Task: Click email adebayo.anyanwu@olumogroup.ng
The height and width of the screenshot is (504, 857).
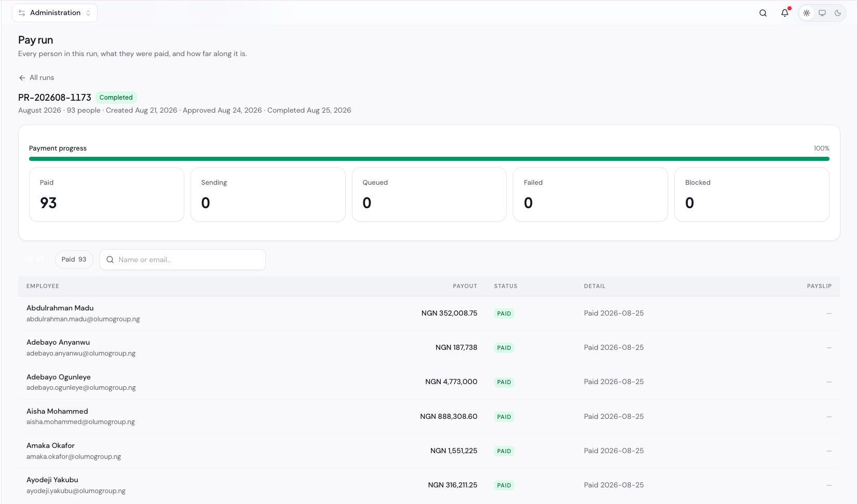Action: (81, 353)
